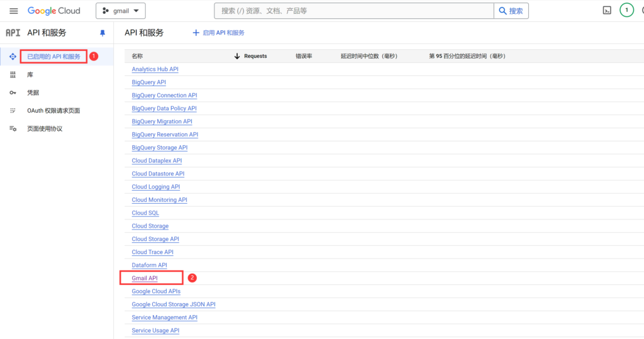The height and width of the screenshot is (339, 644).
Task: Sort by Requests column arrow
Action: coord(237,57)
